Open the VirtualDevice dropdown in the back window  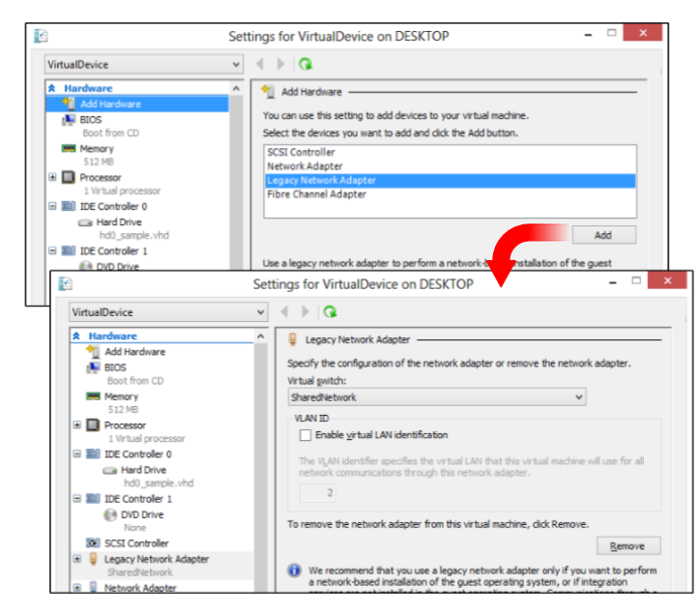click(x=143, y=64)
